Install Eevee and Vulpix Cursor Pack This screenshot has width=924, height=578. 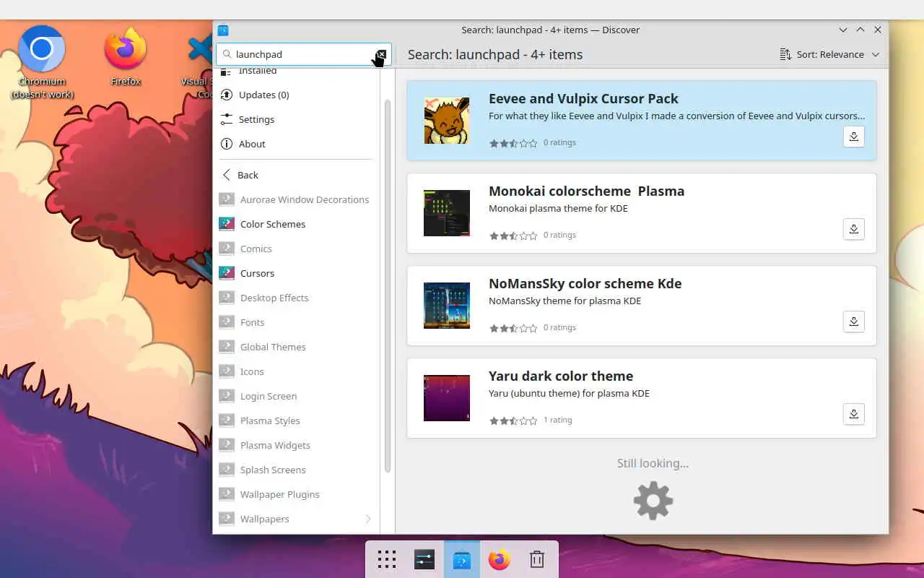point(853,137)
